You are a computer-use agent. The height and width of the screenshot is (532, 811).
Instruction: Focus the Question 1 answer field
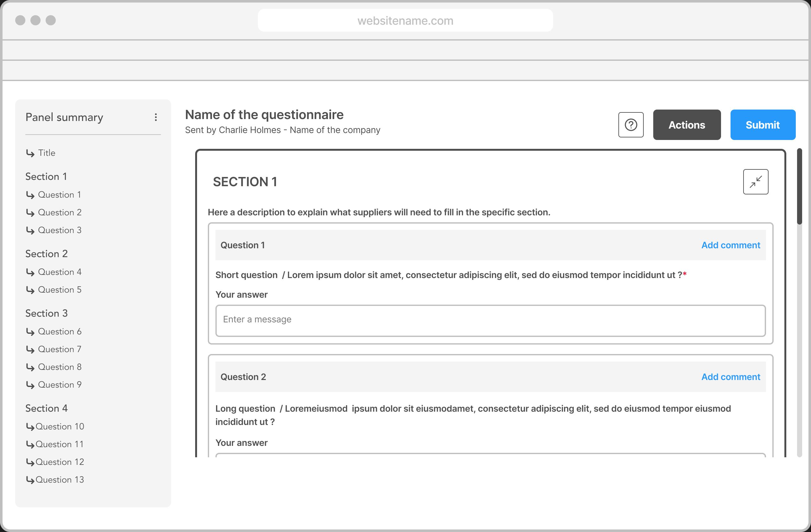[x=490, y=320]
